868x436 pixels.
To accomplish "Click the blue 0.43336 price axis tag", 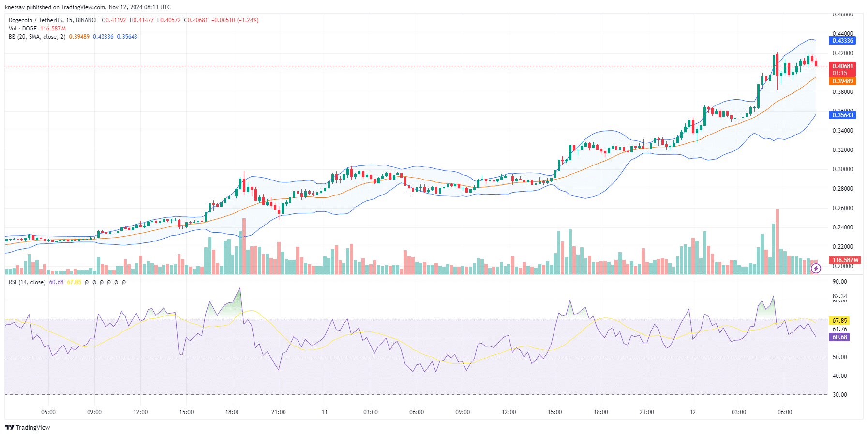I will tap(842, 41).
